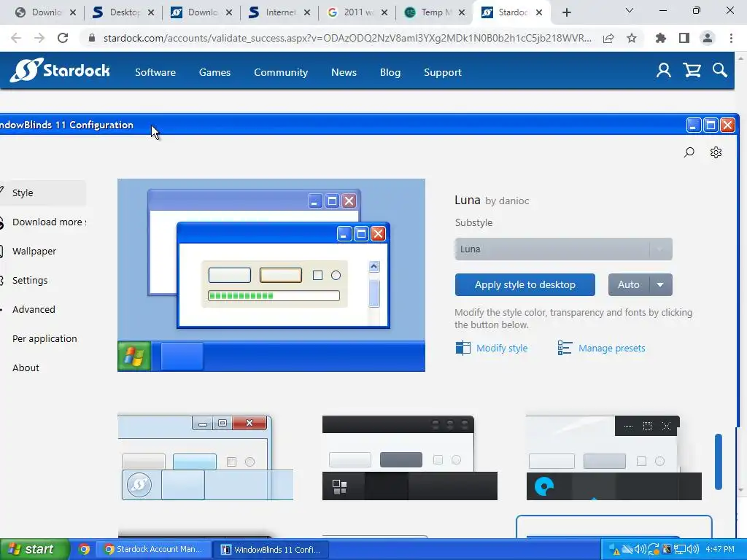Go forward in Chrome browser

pos(39,38)
